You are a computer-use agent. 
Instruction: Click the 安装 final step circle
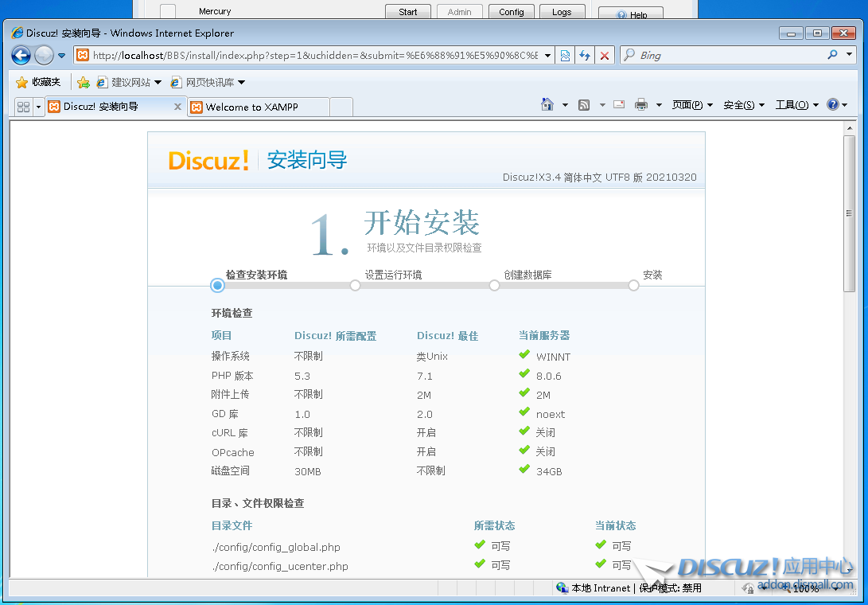pos(634,285)
